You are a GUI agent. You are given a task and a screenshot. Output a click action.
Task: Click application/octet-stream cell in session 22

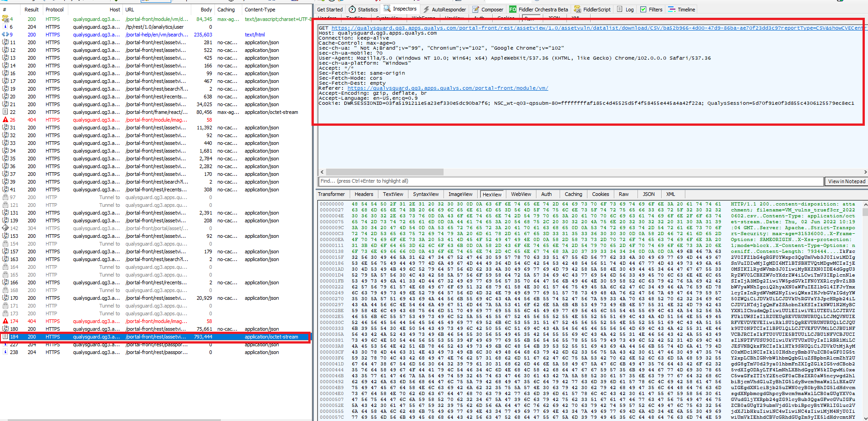271,112
